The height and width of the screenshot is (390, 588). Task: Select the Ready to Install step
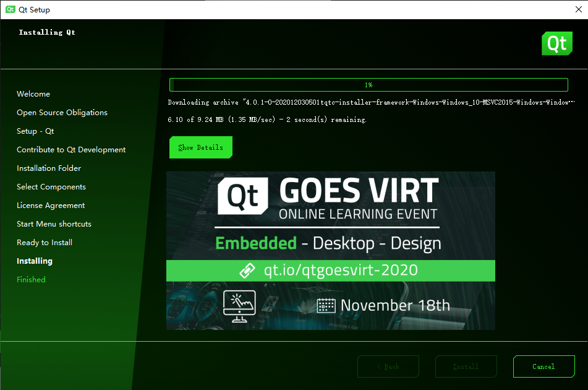(x=44, y=242)
